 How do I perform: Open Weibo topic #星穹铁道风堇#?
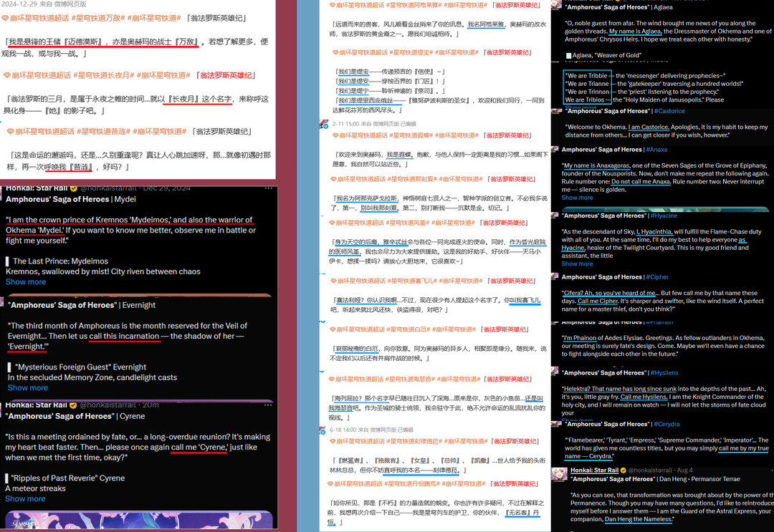coord(408,223)
